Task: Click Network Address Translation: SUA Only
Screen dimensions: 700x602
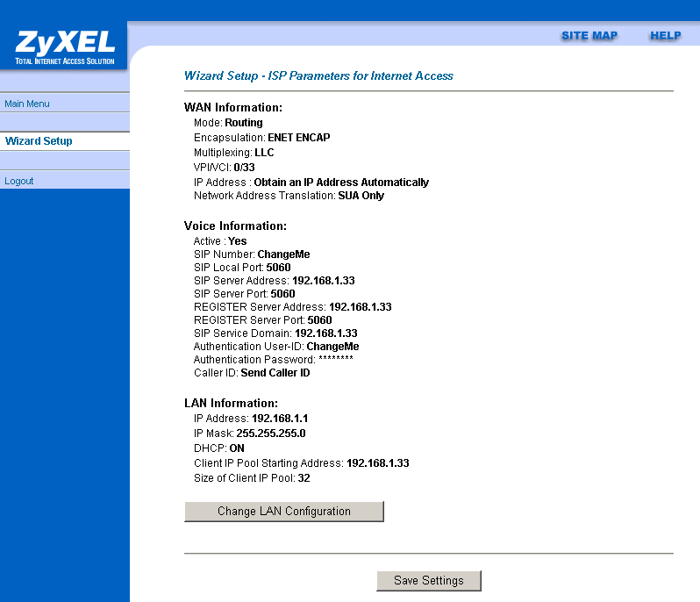Action: (x=289, y=196)
